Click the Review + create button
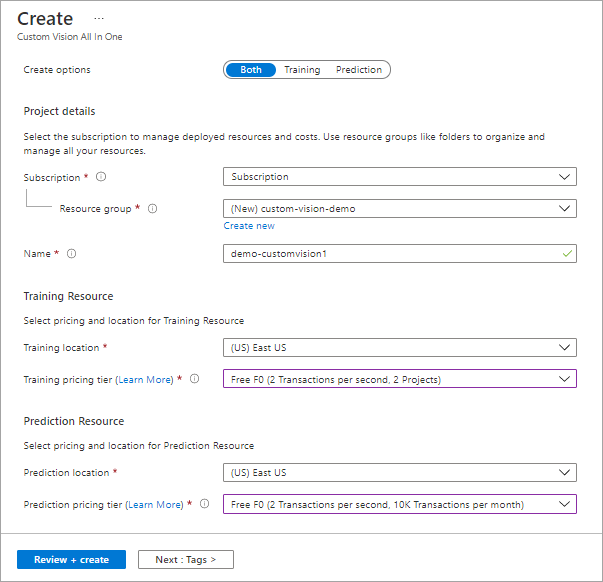This screenshot has width=603, height=582. (x=71, y=560)
